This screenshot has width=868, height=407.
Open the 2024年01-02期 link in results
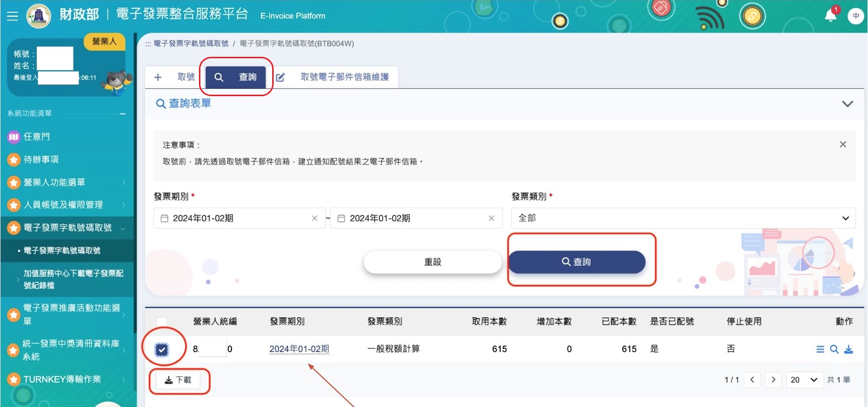pyautogui.click(x=299, y=349)
